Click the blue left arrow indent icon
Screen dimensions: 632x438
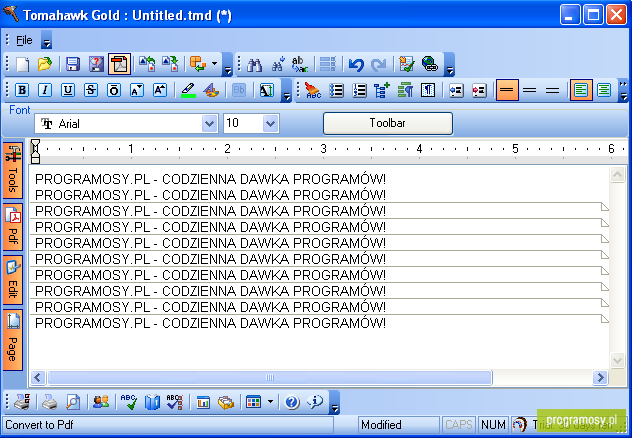tap(456, 90)
